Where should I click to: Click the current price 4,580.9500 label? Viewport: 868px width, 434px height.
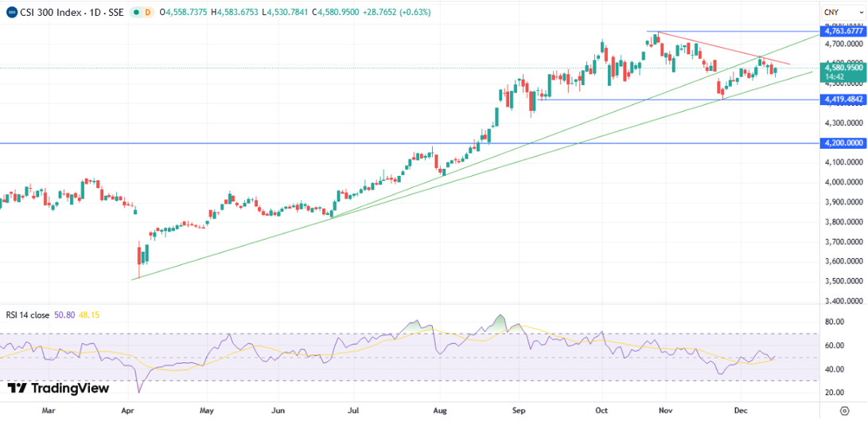[844, 68]
